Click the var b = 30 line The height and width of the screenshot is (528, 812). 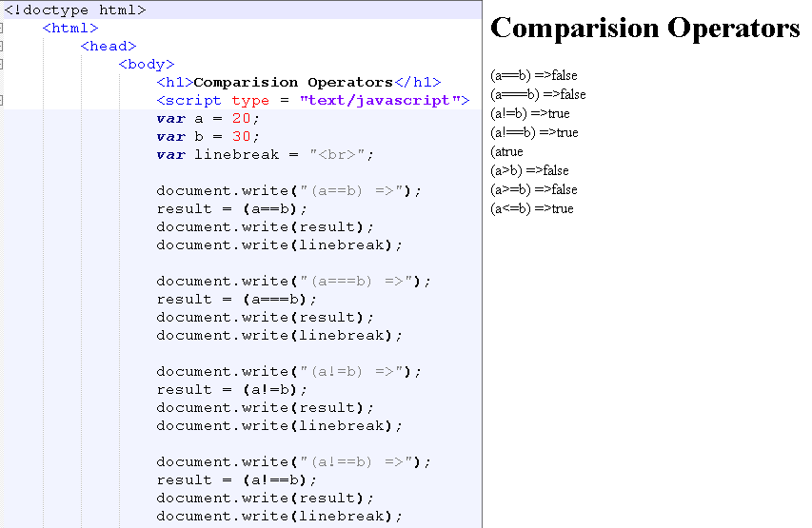208,136
